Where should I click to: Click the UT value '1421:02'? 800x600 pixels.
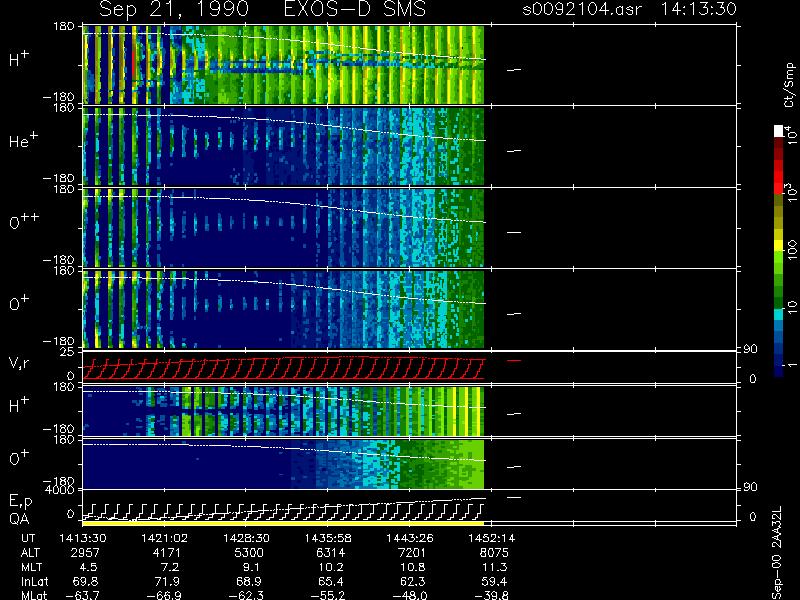click(164, 538)
